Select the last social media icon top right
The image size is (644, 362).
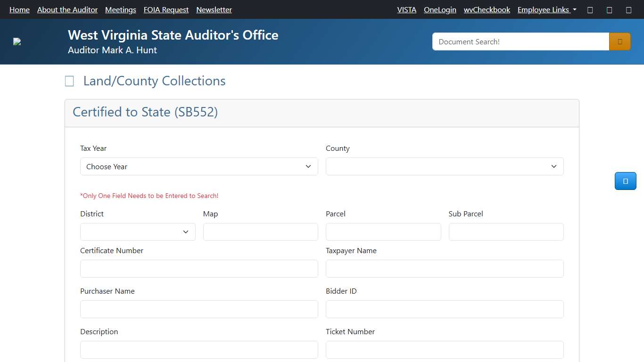point(628,9)
